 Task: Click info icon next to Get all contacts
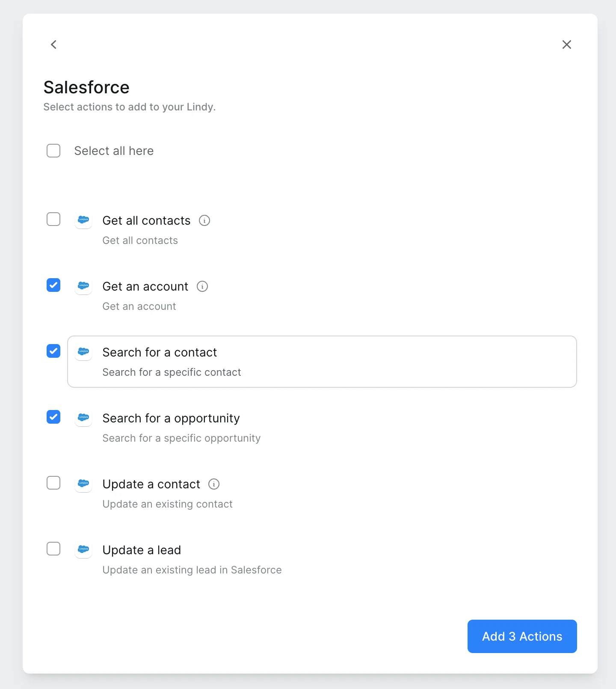pos(204,220)
